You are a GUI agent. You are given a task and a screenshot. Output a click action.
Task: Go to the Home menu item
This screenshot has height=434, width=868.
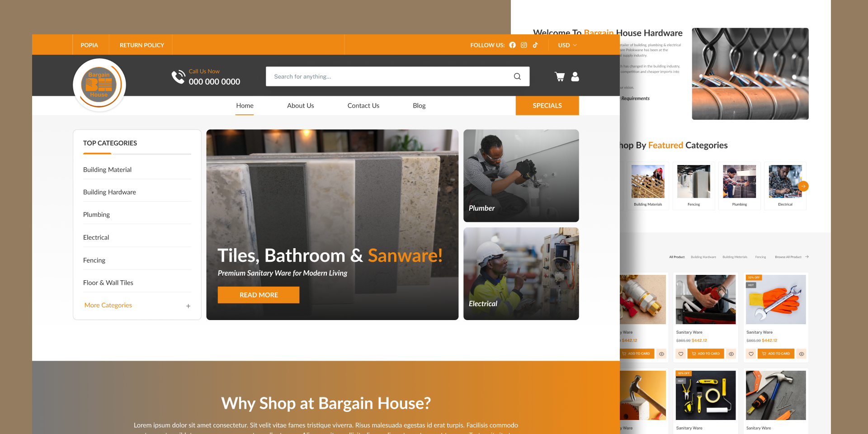(x=245, y=106)
